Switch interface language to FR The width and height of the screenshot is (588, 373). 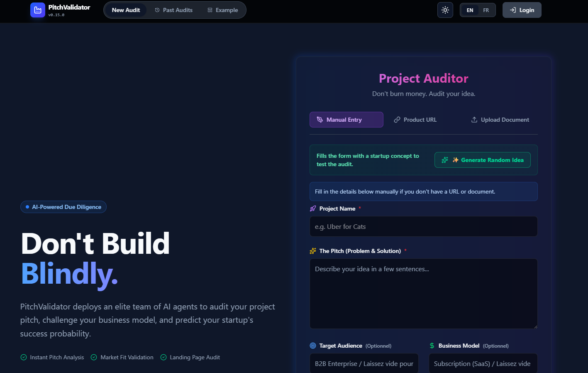point(486,10)
